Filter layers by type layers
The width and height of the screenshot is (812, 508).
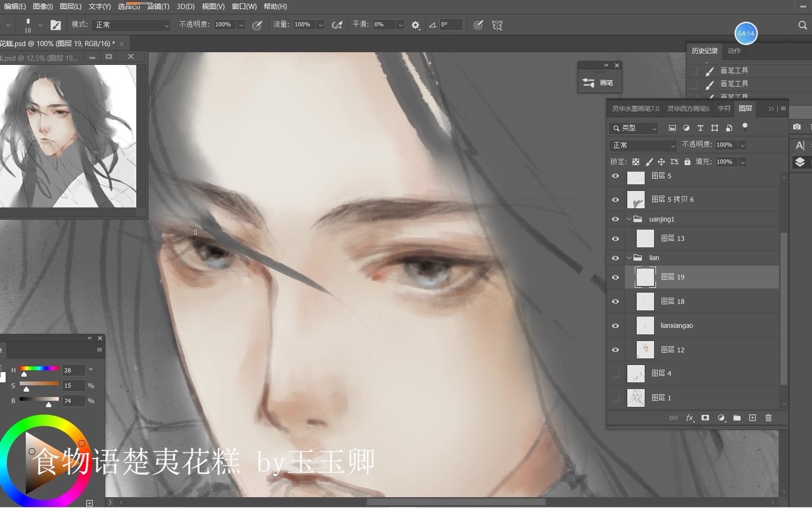(x=700, y=128)
